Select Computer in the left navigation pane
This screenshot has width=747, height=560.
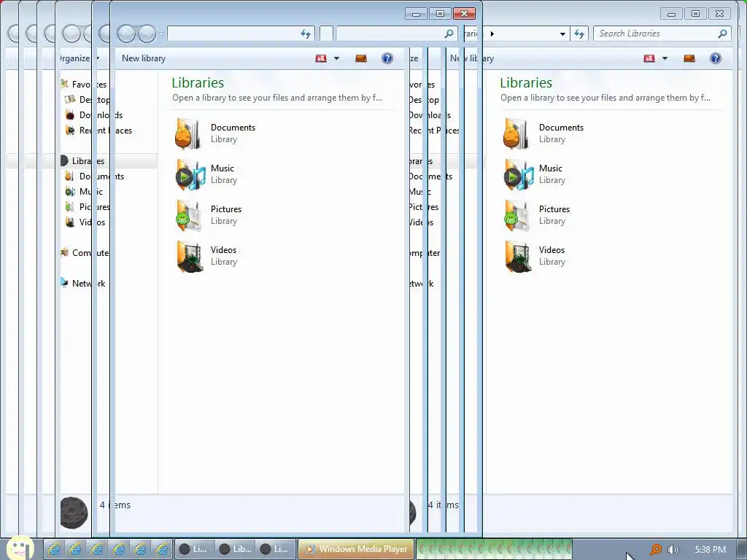tap(85, 253)
